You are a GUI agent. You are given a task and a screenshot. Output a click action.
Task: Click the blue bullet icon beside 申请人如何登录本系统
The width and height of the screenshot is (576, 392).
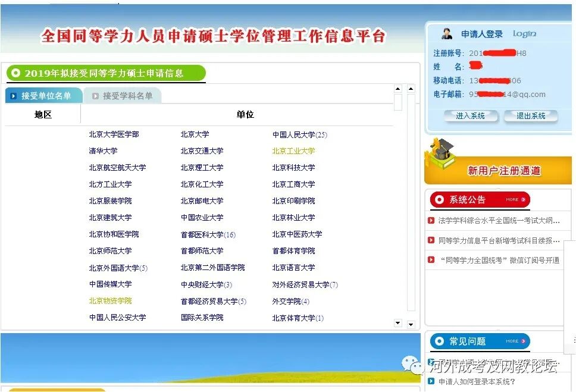tap(431, 381)
